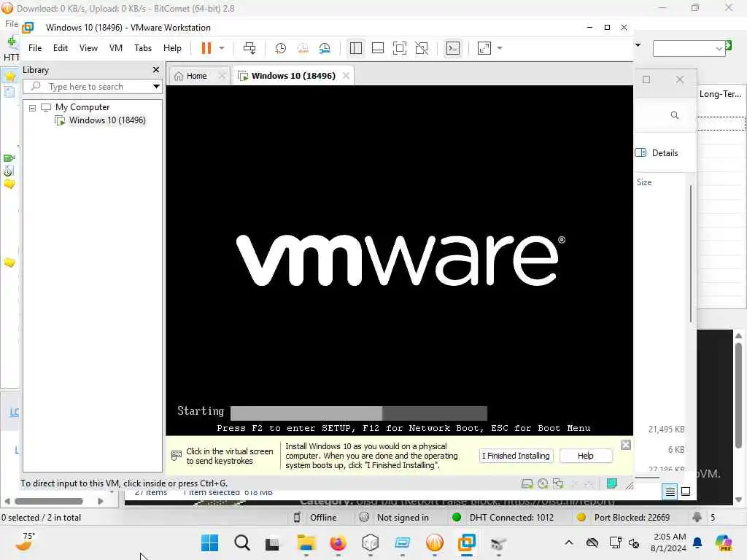
Task: Click the right panel vertical scrollbar thumb
Action: [x=738, y=395]
